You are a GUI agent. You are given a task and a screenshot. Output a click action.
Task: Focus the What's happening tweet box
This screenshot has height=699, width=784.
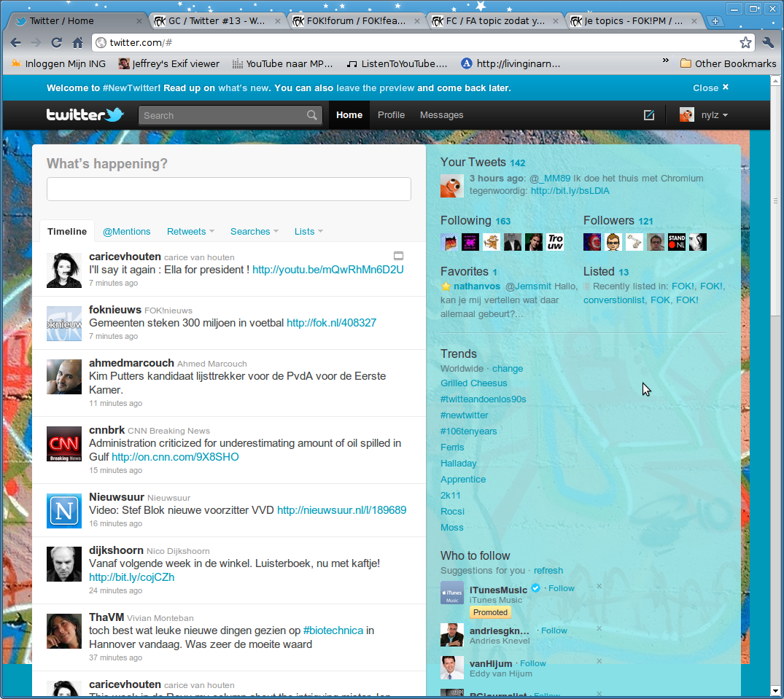(229, 189)
